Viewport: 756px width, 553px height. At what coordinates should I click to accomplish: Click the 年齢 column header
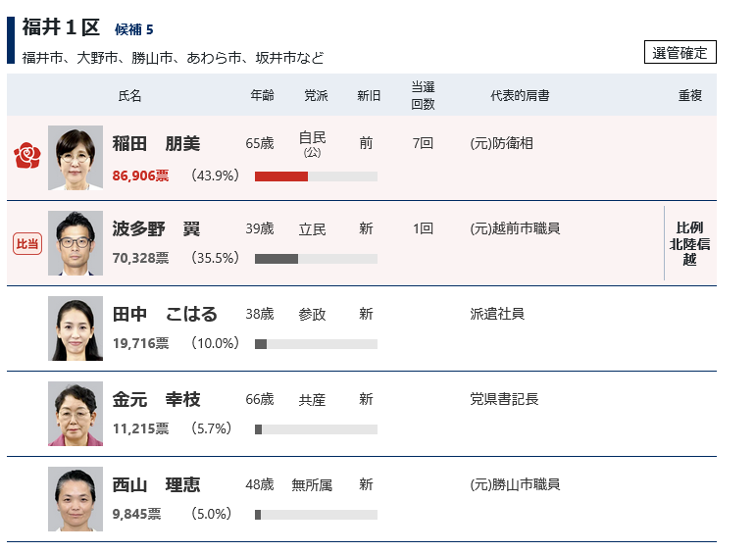point(262,96)
